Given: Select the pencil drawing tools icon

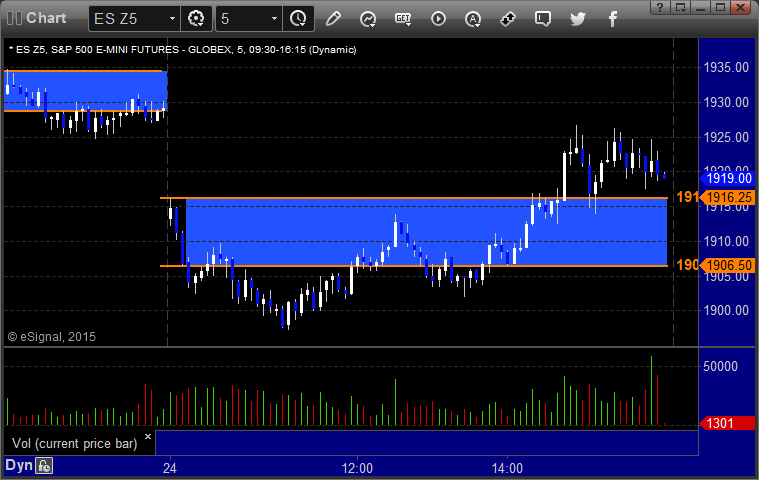Looking at the screenshot, I should tap(333, 19).
